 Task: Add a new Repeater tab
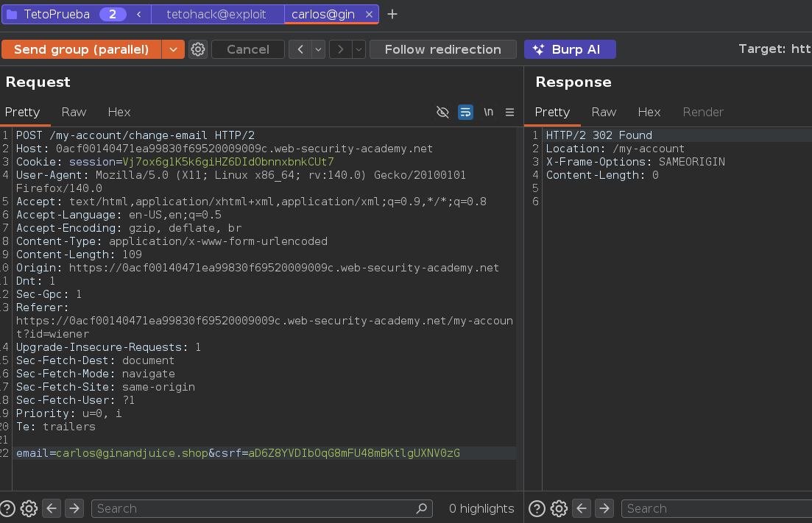[x=392, y=15]
